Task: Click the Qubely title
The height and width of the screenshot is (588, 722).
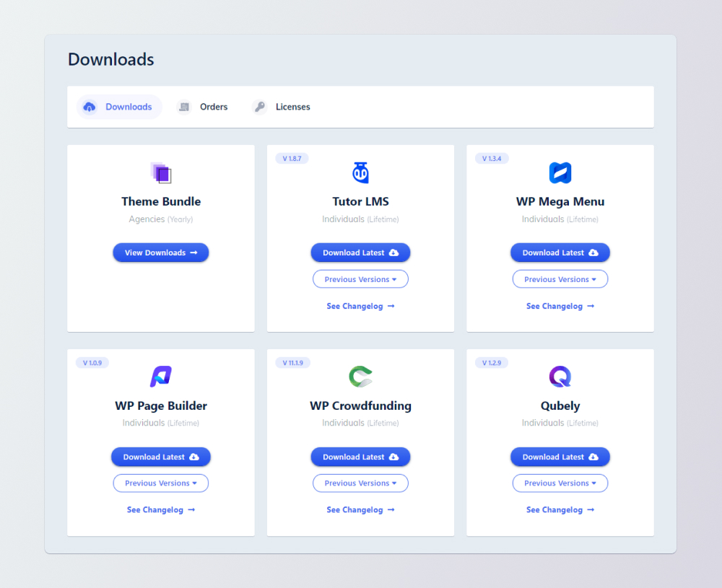Action: [560, 405]
